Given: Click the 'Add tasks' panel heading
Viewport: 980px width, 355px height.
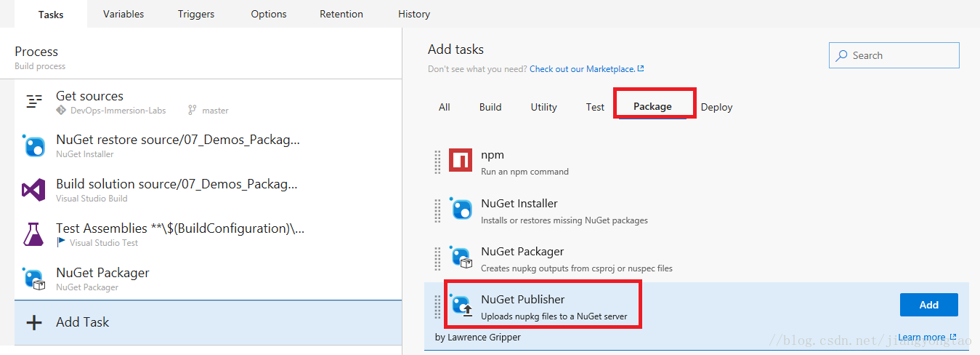Looking at the screenshot, I should [x=455, y=49].
